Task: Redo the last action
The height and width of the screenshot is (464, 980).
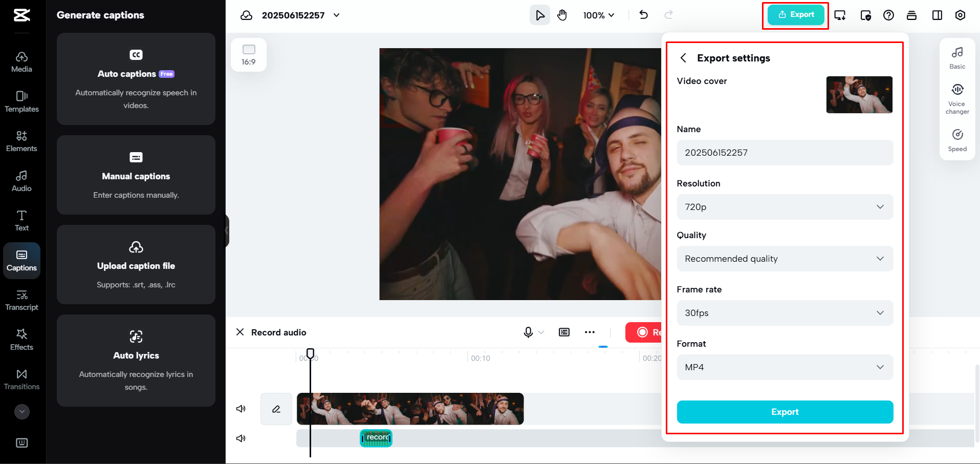Action: [668, 15]
